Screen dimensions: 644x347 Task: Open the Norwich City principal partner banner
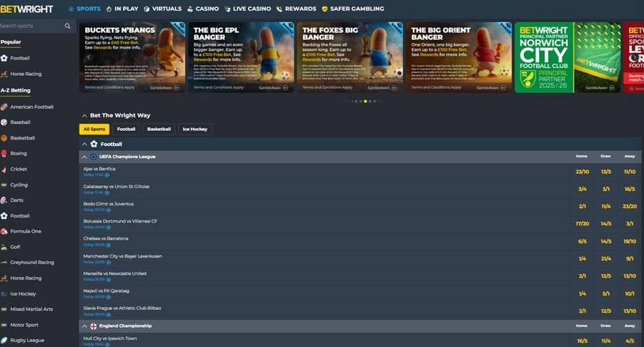pos(568,57)
